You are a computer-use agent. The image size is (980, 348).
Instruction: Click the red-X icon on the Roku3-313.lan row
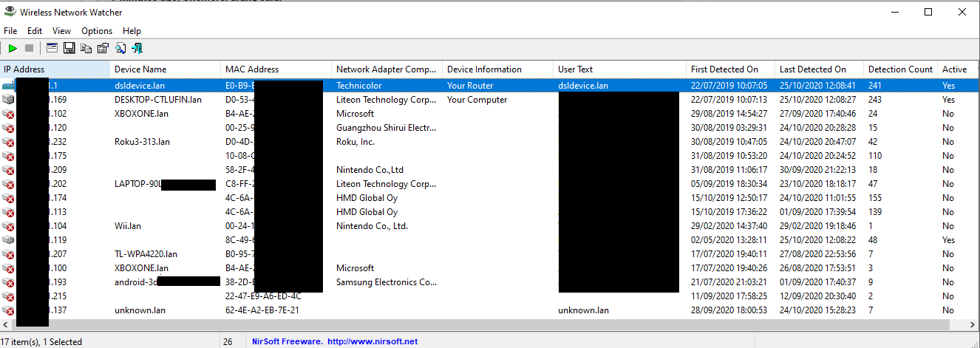9,142
